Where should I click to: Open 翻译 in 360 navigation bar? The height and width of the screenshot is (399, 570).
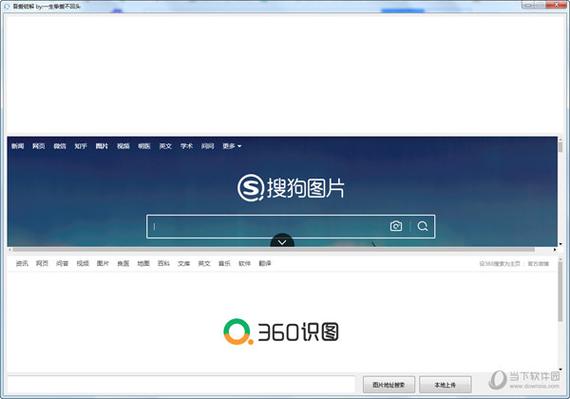tap(265, 263)
